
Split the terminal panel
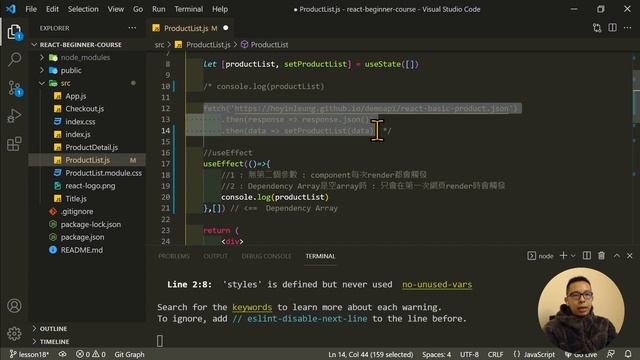[587, 256]
